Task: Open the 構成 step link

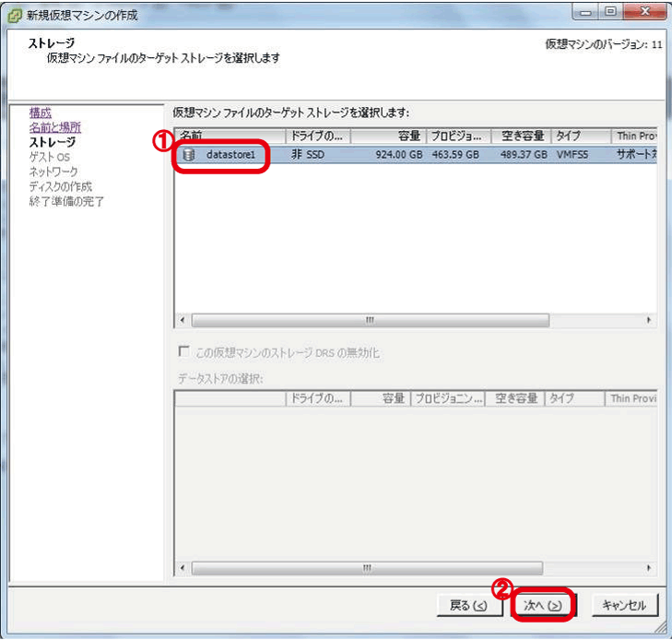Action: 41,113
